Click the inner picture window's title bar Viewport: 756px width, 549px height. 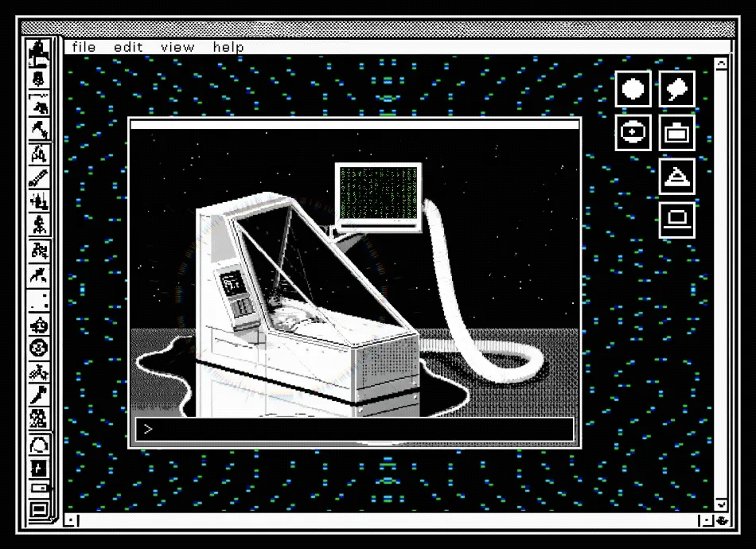pos(355,125)
